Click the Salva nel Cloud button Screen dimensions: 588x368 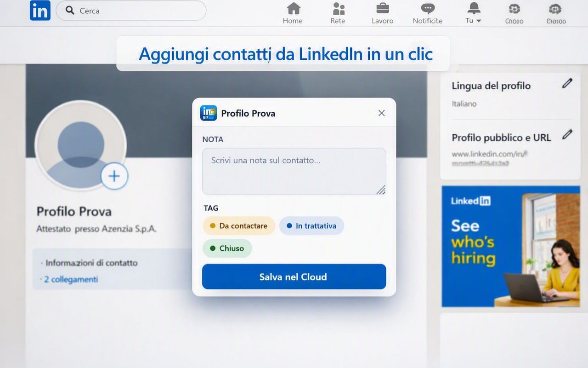click(x=294, y=276)
